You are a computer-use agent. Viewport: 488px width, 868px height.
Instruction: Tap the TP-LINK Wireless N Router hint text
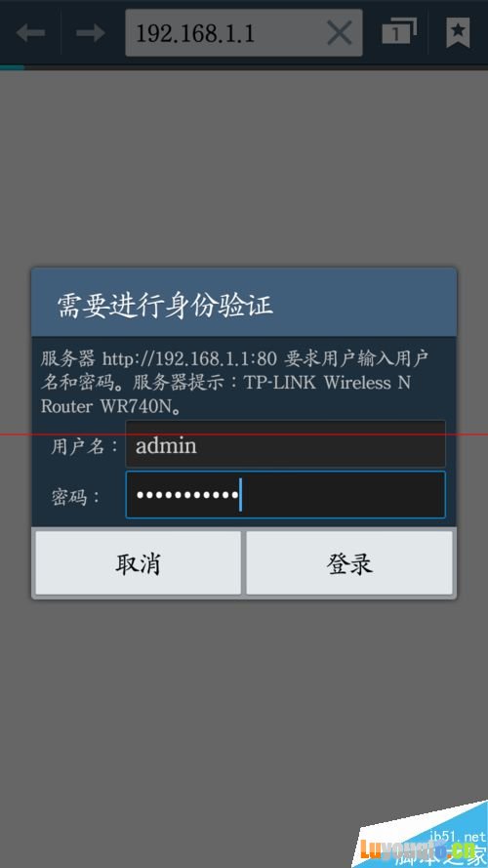tap(225, 394)
